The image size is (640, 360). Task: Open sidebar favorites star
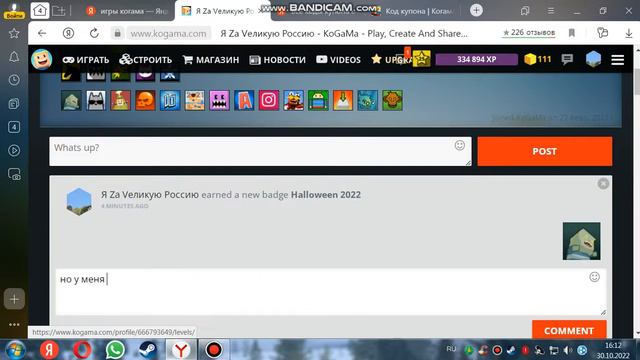click(14, 33)
